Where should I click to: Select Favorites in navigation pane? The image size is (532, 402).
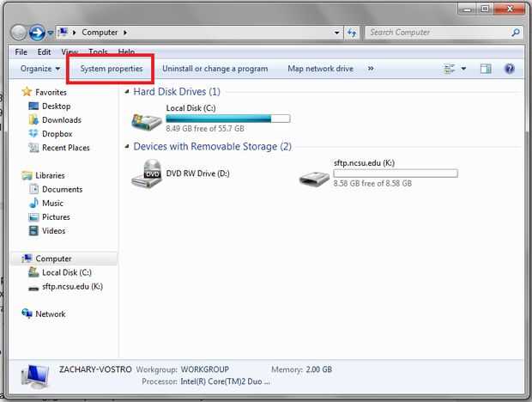pyautogui.click(x=51, y=92)
